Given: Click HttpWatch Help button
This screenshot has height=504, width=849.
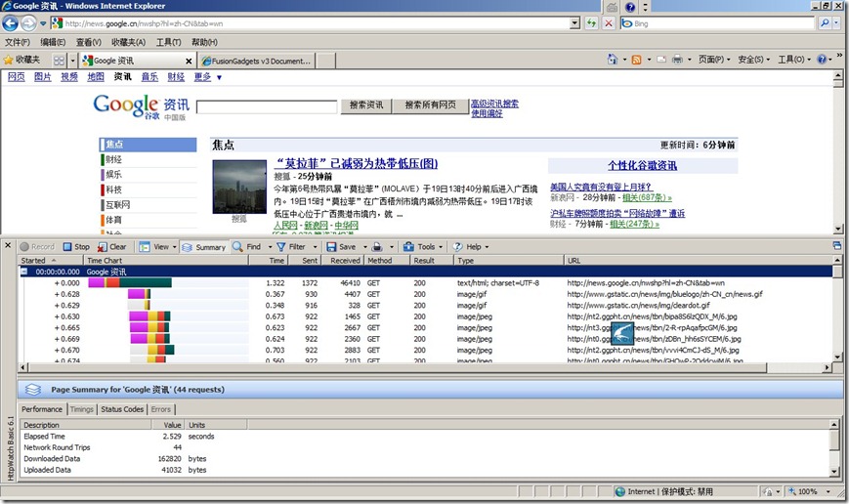Looking at the screenshot, I should (467, 247).
